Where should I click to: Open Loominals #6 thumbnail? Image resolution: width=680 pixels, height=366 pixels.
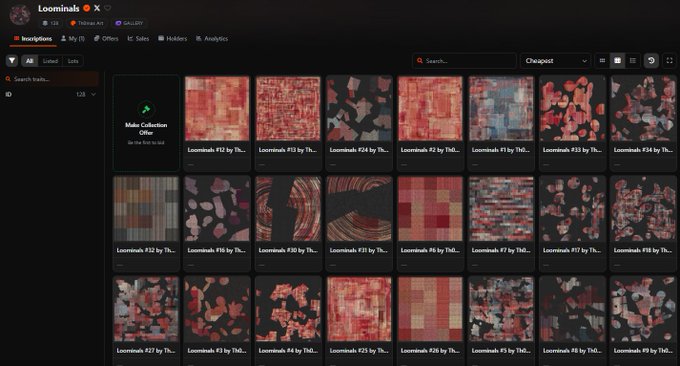431,209
